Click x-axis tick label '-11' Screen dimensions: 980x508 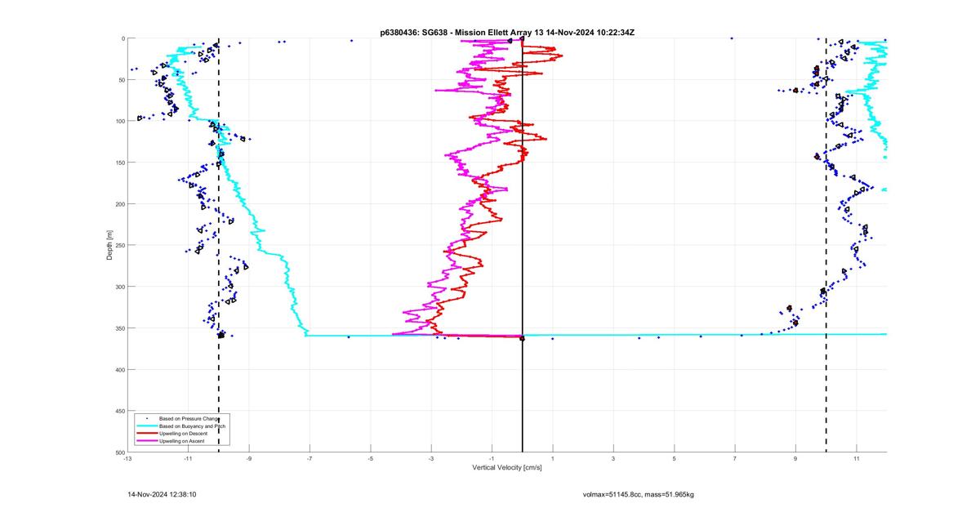coord(188,459)
